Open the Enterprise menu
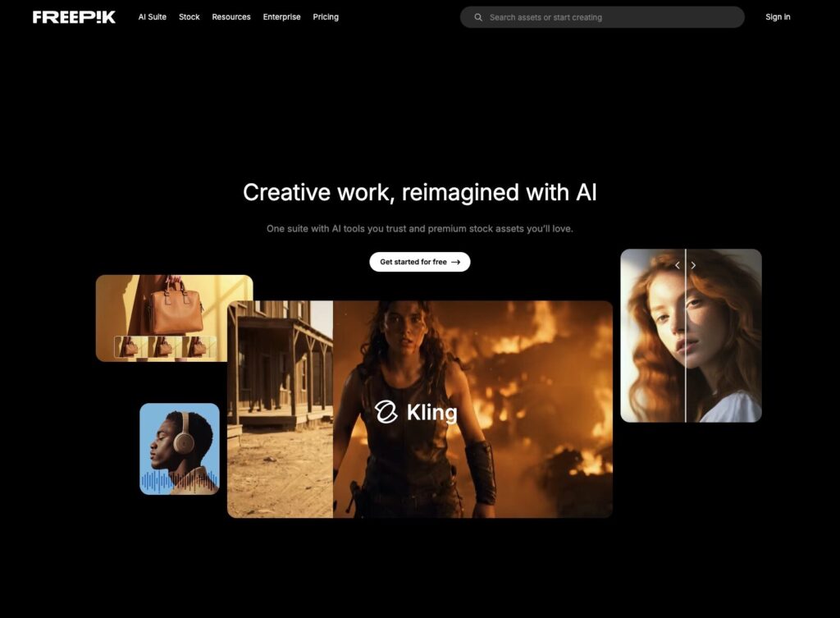840x618 pixels. (282, 17)
